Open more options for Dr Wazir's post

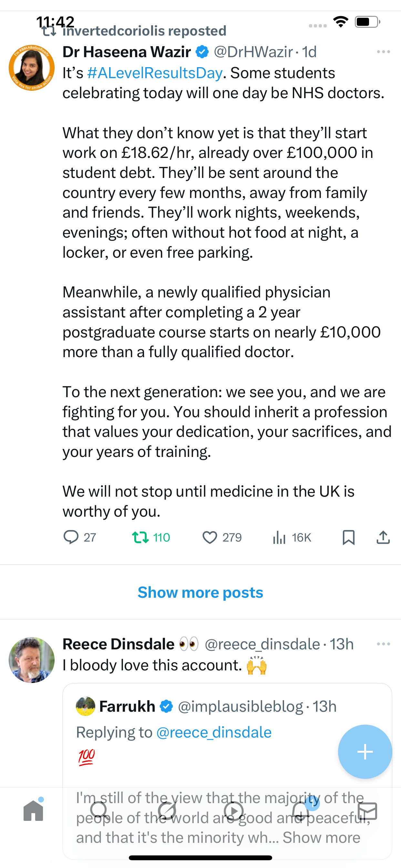pyautogui.click(x=384, y=52)
